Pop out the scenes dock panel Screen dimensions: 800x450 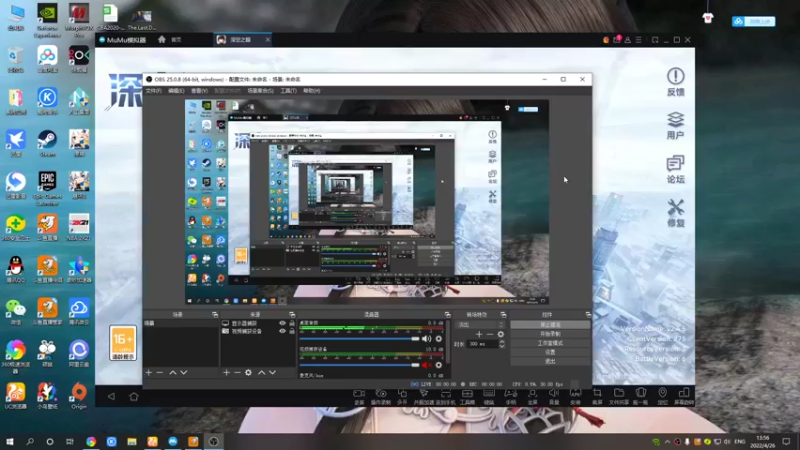215,315
